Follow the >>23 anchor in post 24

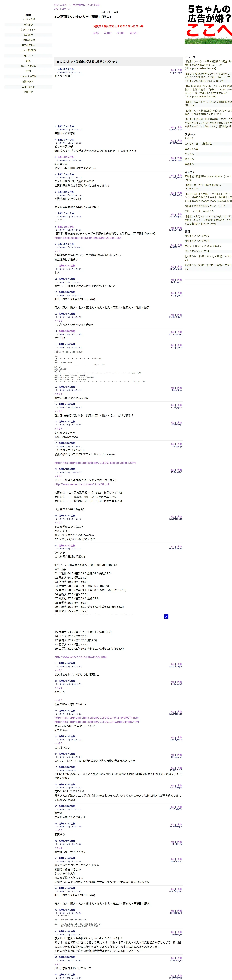point(58,700)
